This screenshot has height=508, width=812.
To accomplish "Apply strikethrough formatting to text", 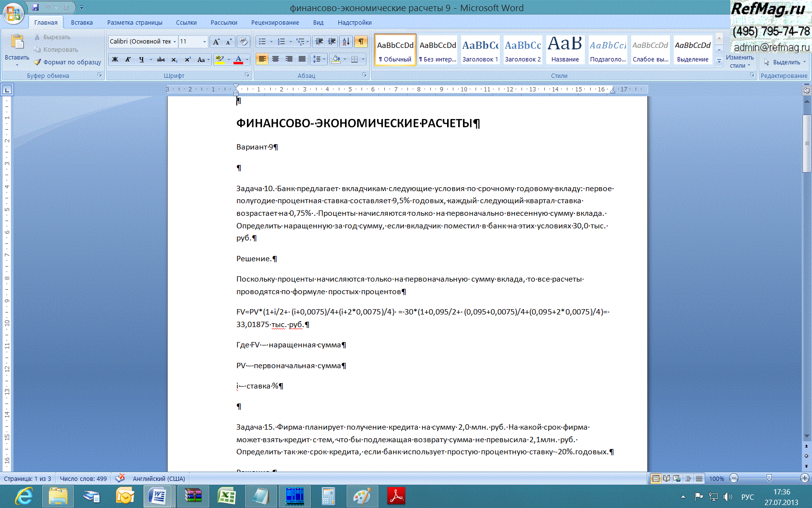I will 161,60.
